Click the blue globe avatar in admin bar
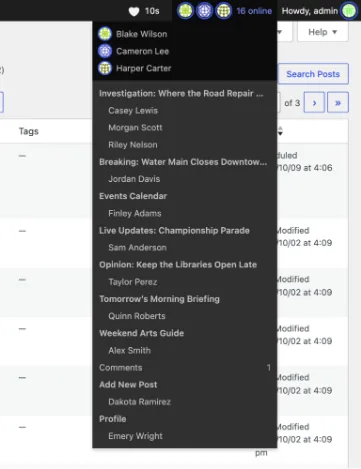The image size is (361, 469). pyautogui.click(x=205, y=11)
